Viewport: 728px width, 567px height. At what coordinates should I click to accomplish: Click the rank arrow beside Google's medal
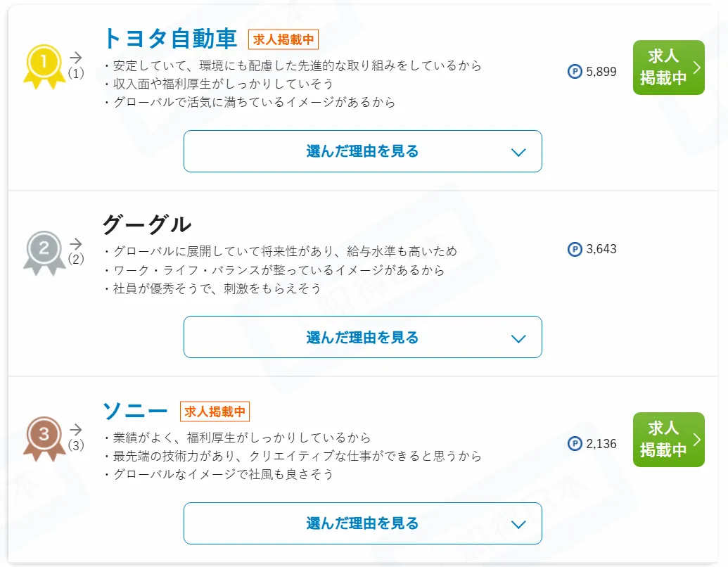click(x=76, y=243)
